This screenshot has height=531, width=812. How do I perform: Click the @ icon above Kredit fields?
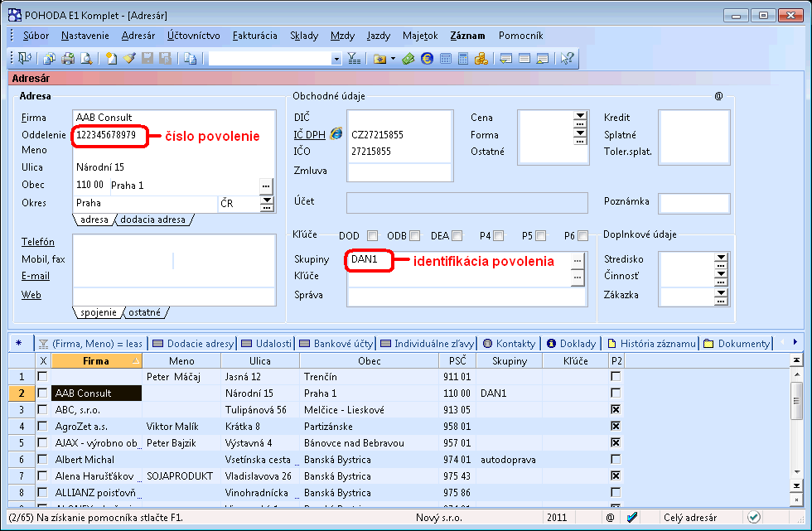(718, 96)
